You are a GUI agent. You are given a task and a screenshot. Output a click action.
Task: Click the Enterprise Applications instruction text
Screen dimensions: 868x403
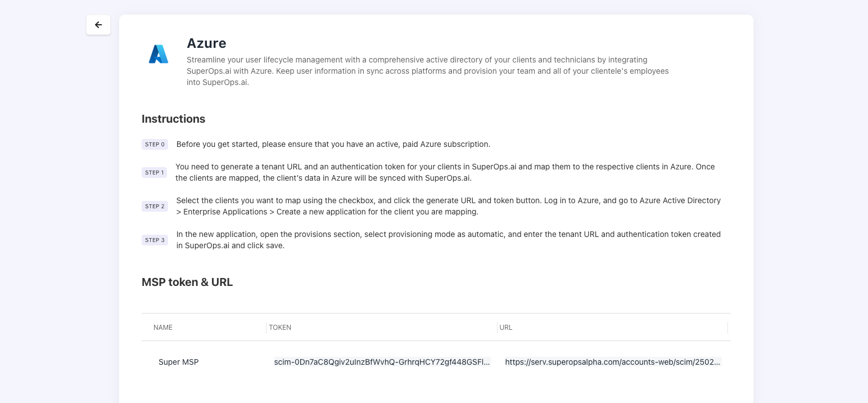pos(448,207)
